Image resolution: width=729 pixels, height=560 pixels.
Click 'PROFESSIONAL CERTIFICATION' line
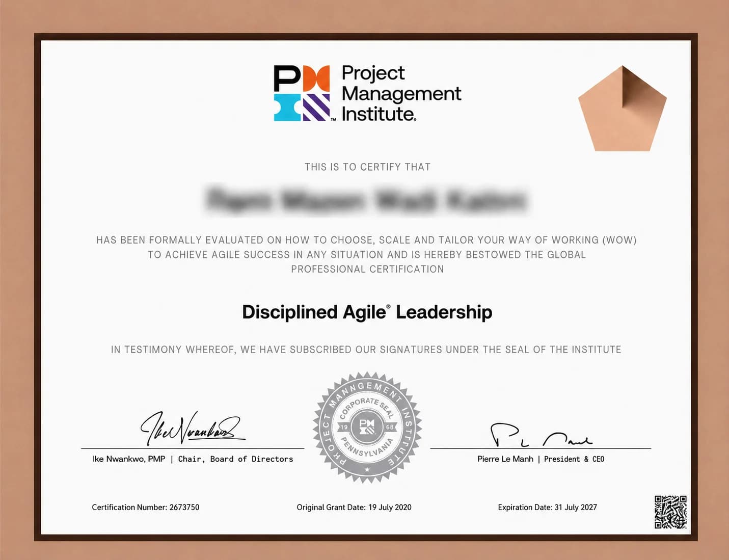pyautogui.click(x=367, y=269)
